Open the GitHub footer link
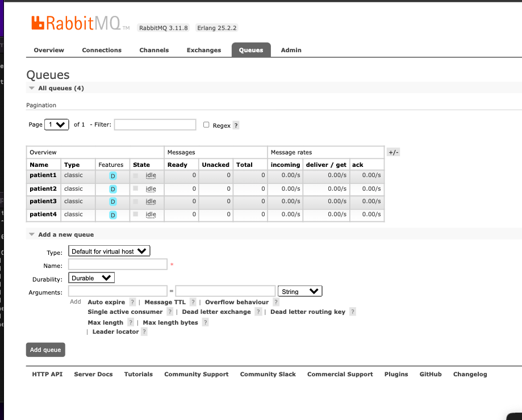 pyautogui.click(x=431, y=374)
